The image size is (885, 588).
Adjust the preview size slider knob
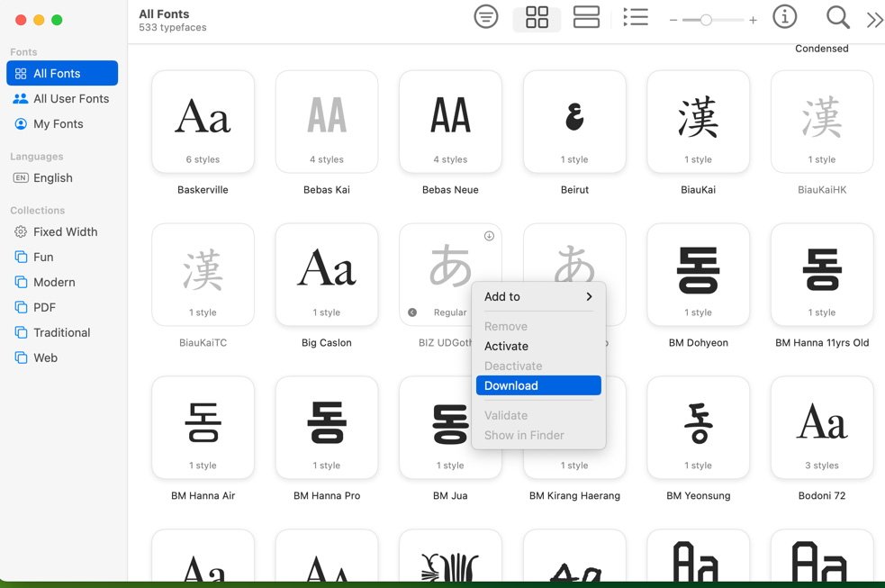(706, 20)
